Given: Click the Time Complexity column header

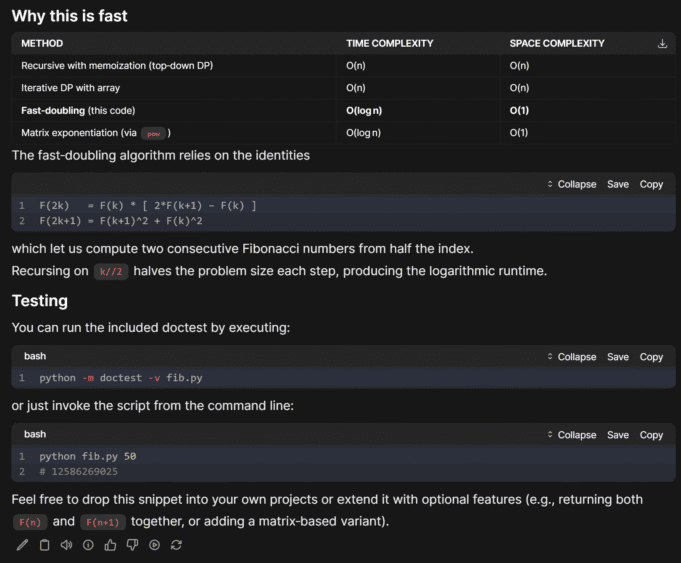Looking at the screenshot, I should pyautogui.click(x=389, y=44).
